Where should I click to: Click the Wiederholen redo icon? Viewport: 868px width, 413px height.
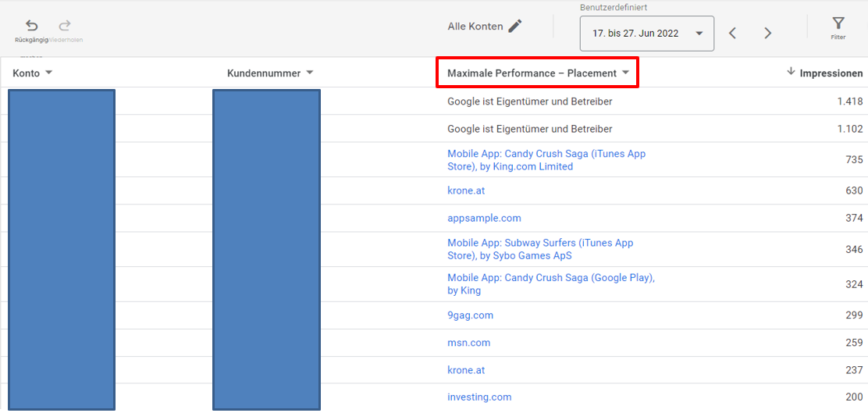click(66, 26)
